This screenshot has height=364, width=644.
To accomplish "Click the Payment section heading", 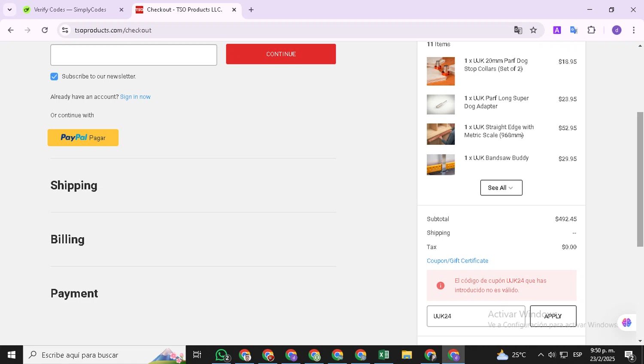I will (74, 293).
